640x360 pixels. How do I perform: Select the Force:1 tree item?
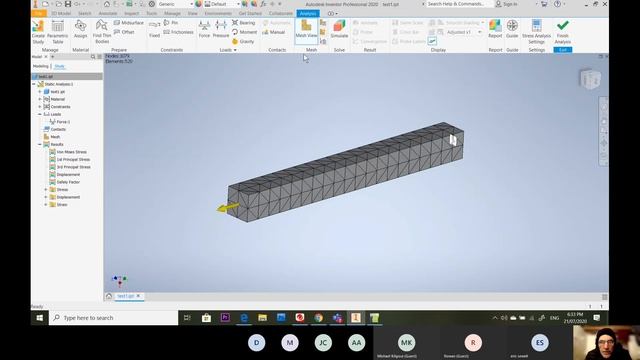[60, 122]
